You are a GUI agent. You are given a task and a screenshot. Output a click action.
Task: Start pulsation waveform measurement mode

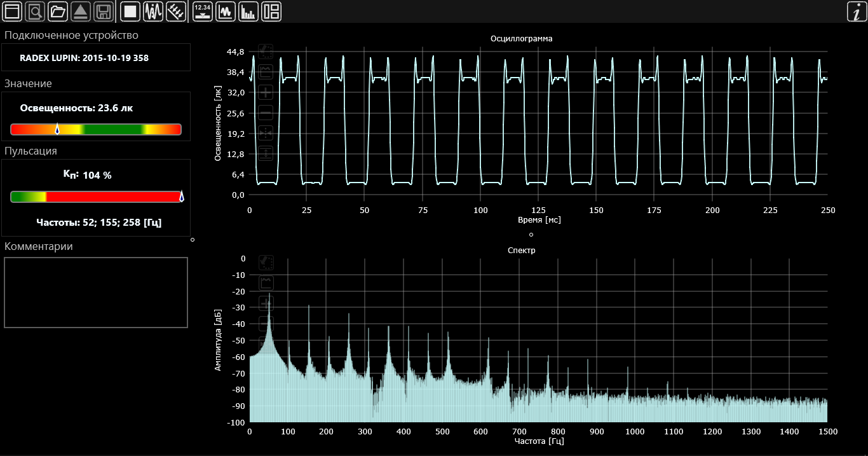pos(153,11)
